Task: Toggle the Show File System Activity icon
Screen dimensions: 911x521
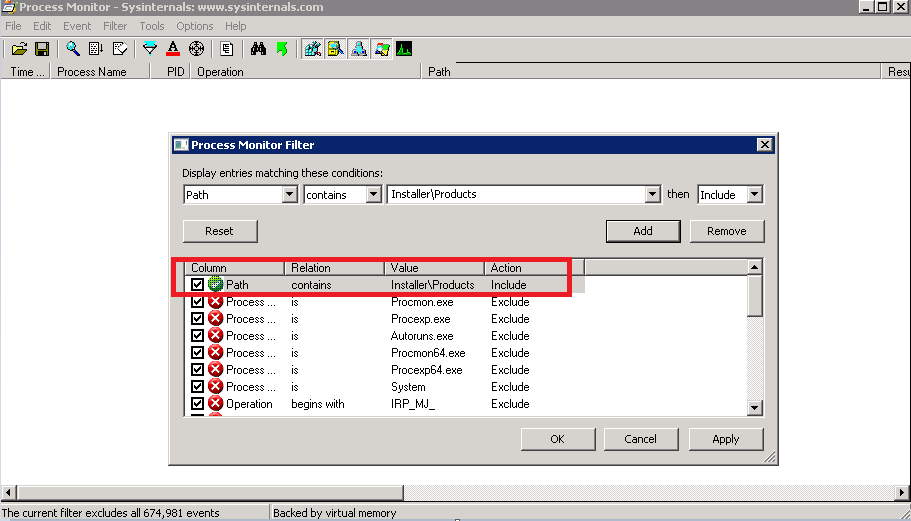Action: tap(335, 49)
